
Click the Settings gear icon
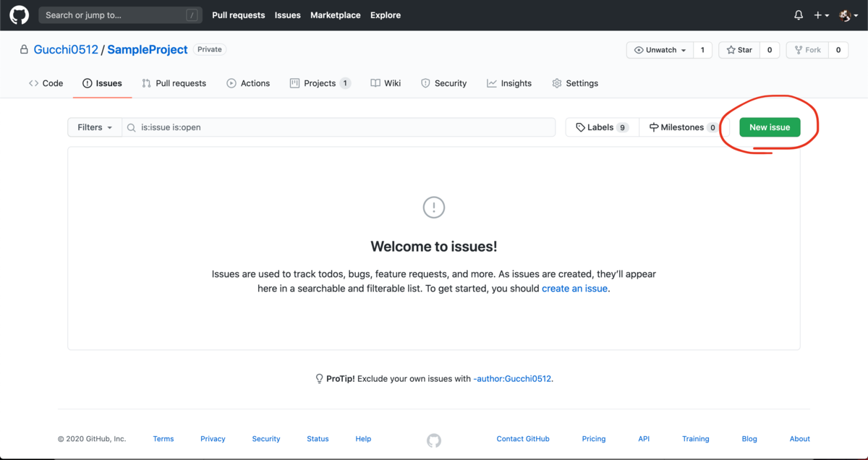click(x=557, y=83)
